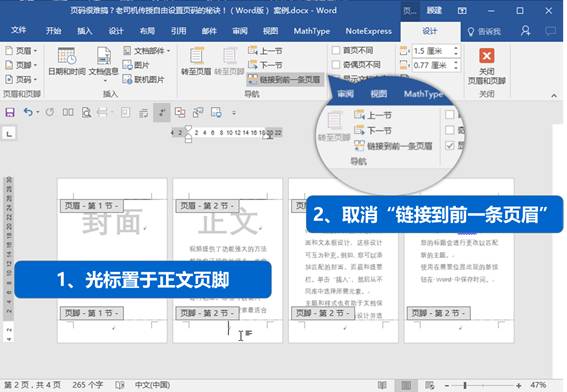
Task: Click the ruler tab stop selector L
Action: (9, 134)
